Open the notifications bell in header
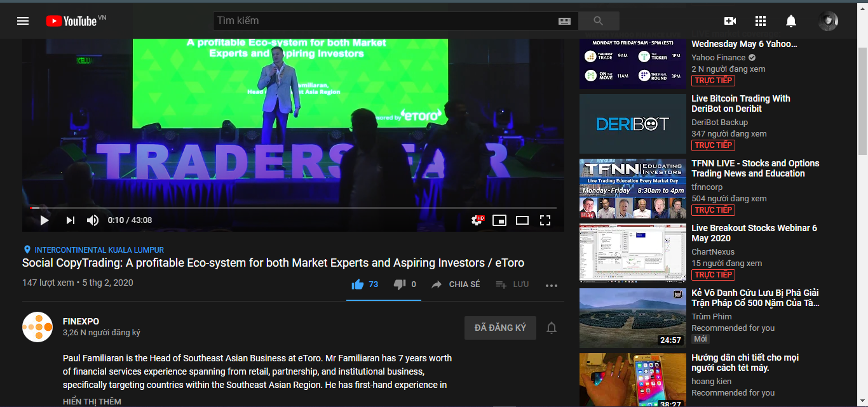This screenshot has width=868, height=407. coord(791,21)
